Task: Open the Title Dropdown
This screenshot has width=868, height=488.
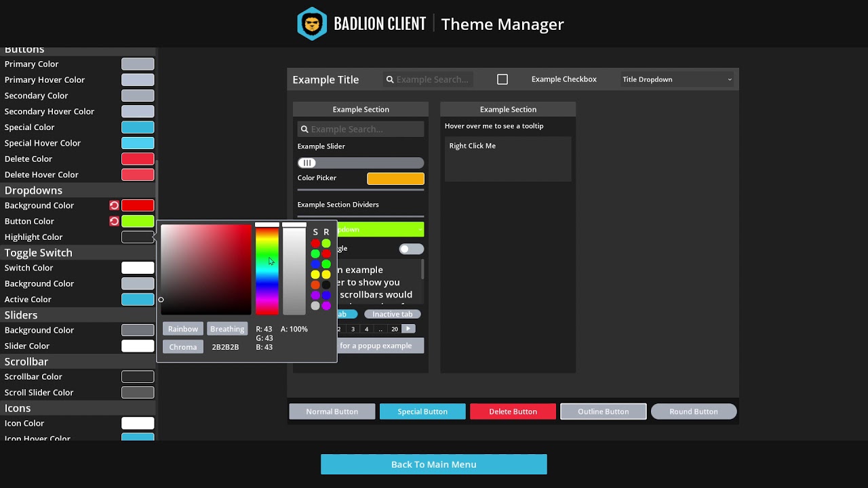Action: point(677,79)
